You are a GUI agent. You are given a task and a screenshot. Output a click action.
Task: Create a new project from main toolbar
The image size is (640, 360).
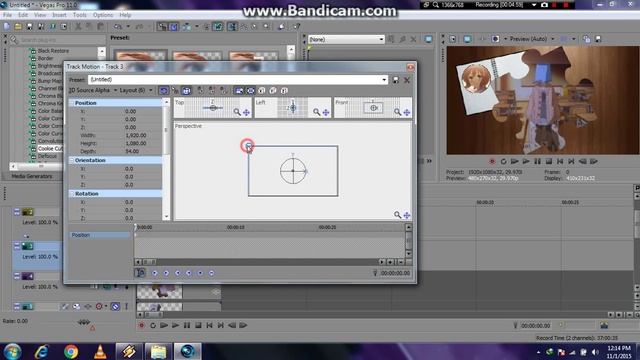point(7,27)
